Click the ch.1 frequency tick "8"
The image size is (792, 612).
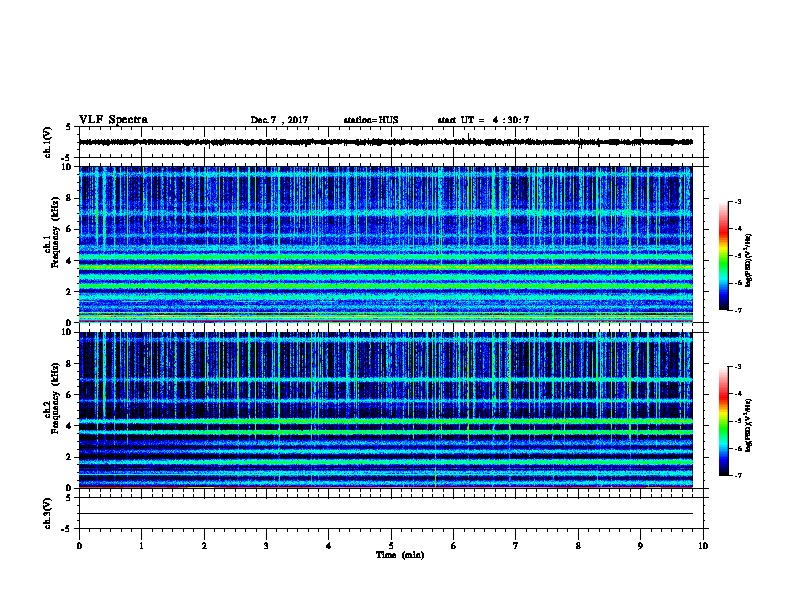(69, 198)
